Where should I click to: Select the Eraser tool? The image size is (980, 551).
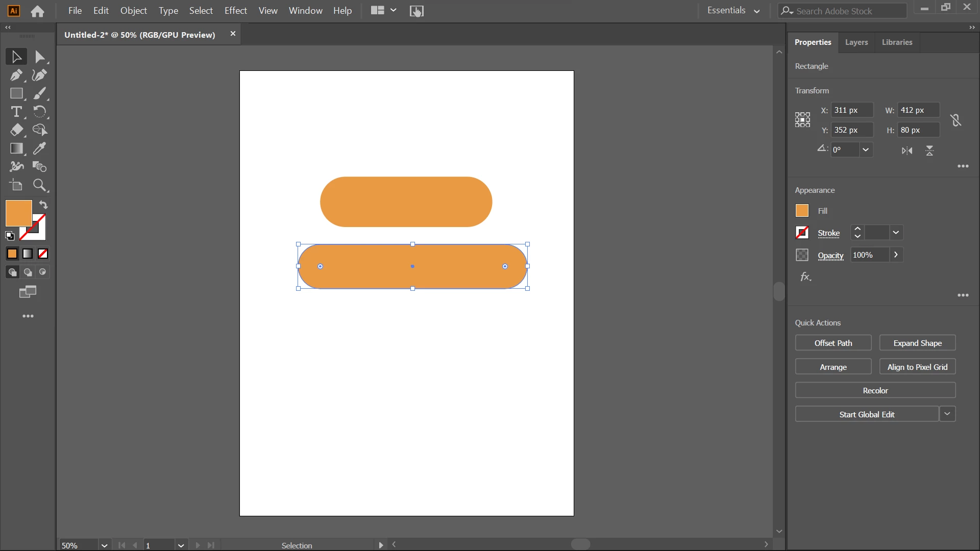point(16,130)
